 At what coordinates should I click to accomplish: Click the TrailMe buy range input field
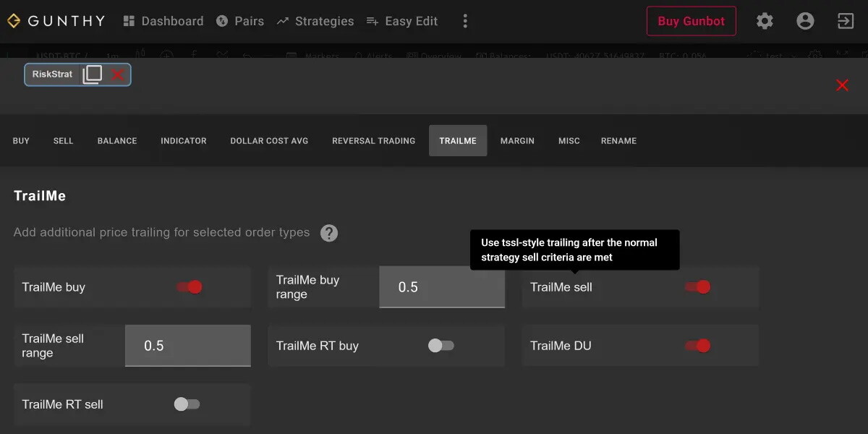(442, 287)
